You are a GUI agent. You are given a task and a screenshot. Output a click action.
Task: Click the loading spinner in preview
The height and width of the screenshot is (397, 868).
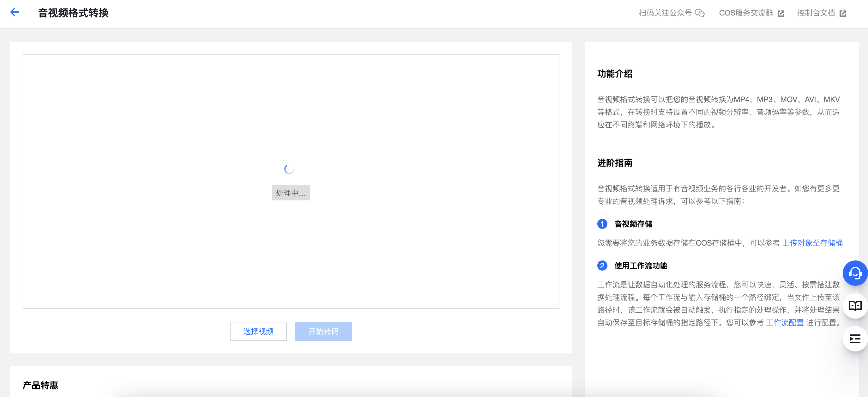point(289,169)
